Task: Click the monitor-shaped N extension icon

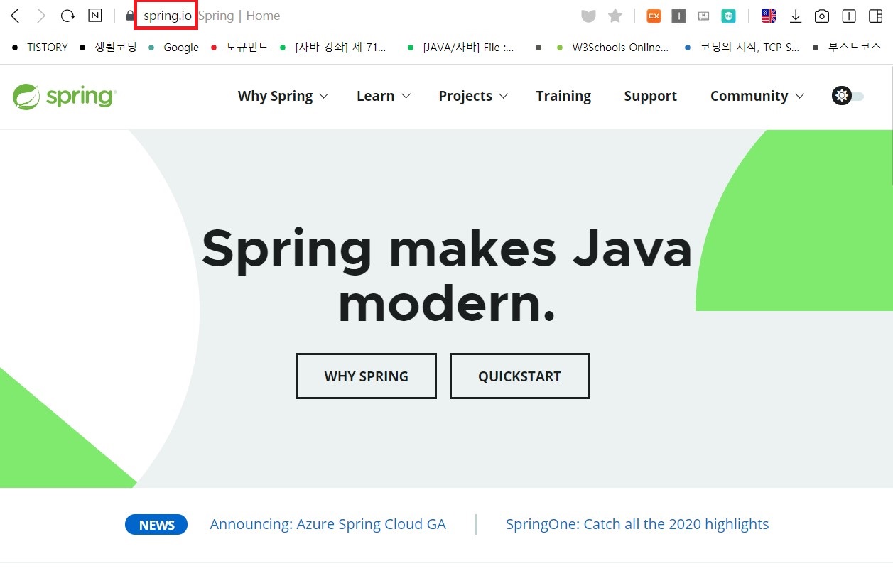Action: [x=703, y=16]
